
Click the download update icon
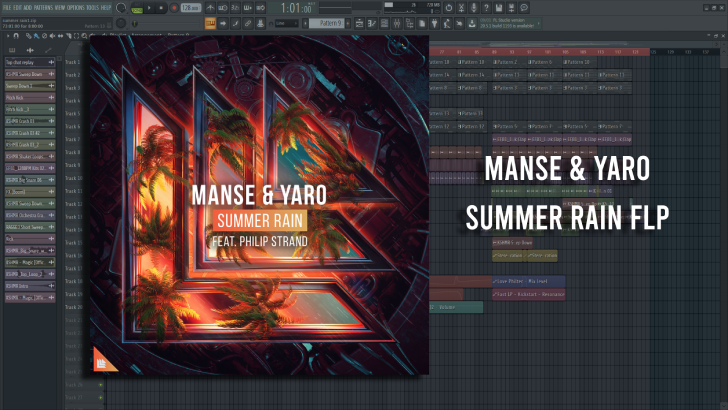pyautogui.click(x=472, y=23)
